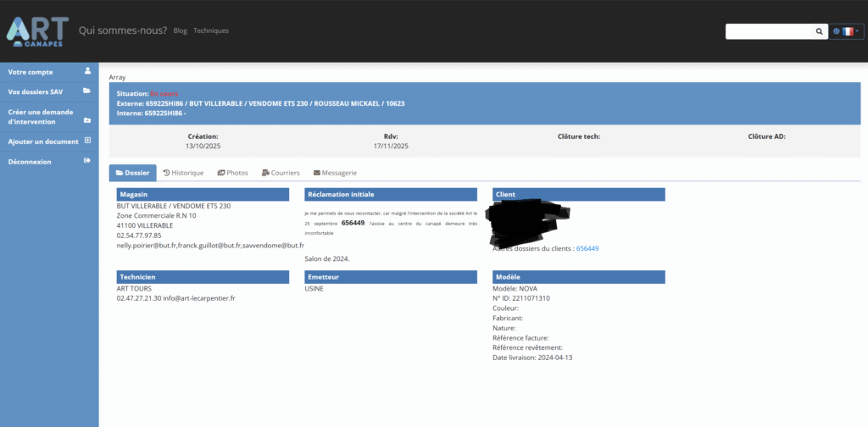The height and width of the screenshot is (427, 868).
Task: Click the sign-out icon beside Déconnexion
Action: coord(87,161)
